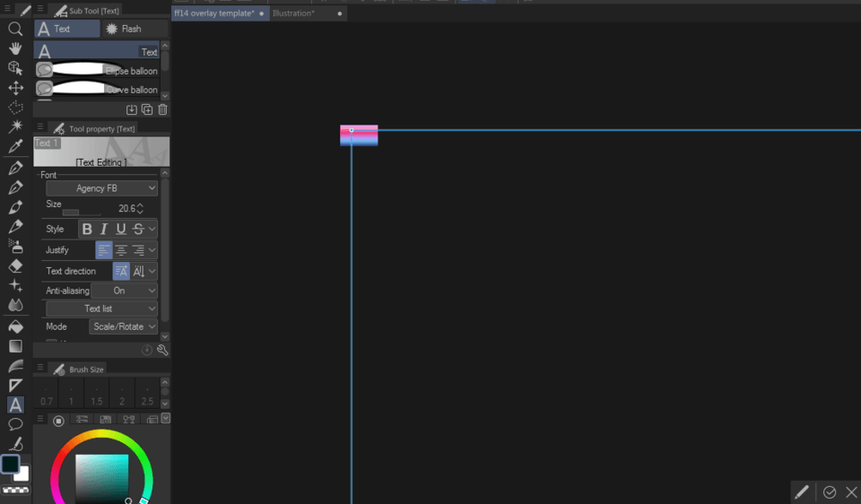Switch to ff14 overlay template tab
This screenshot has height=504, width=861.
[x=219, y=13]
